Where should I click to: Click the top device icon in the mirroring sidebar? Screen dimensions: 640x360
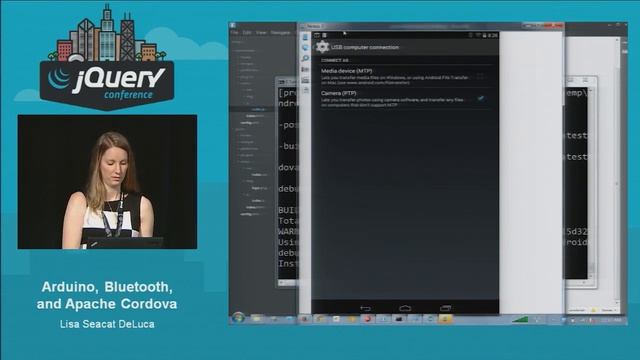pos(305,38)
